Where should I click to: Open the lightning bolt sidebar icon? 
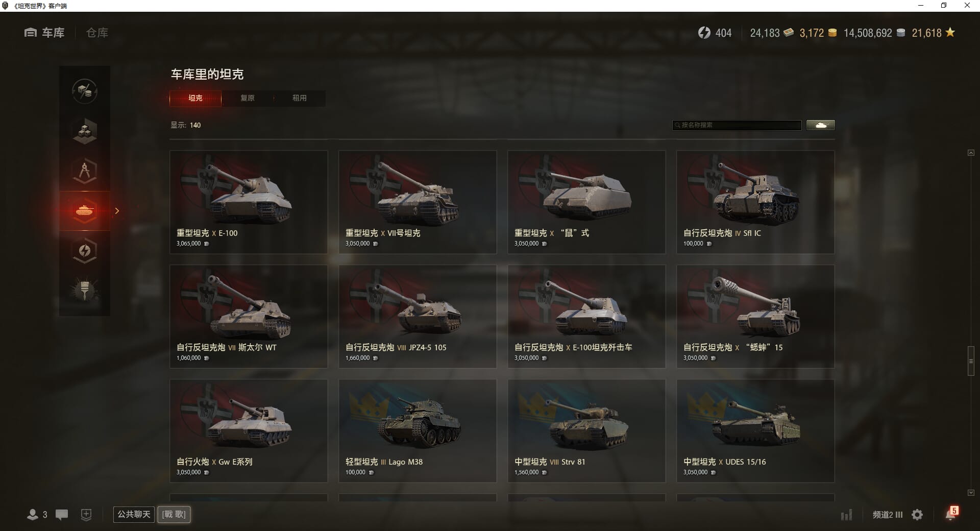[85, 250]
